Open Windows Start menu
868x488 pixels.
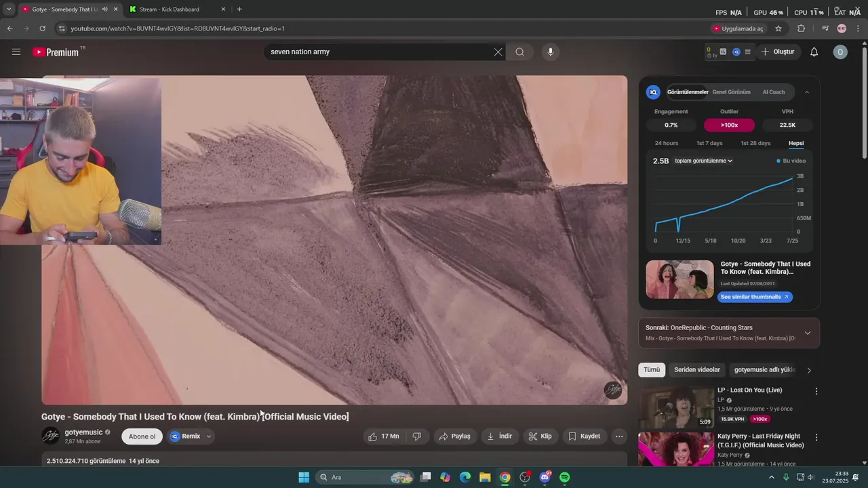pyautogui.click(x=304, y=477)
